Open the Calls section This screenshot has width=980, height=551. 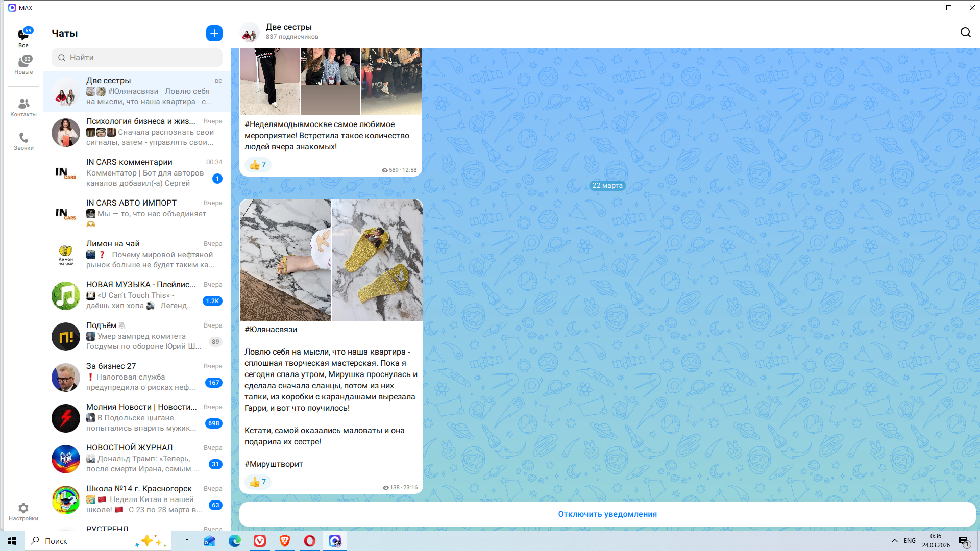click(23, 141)
